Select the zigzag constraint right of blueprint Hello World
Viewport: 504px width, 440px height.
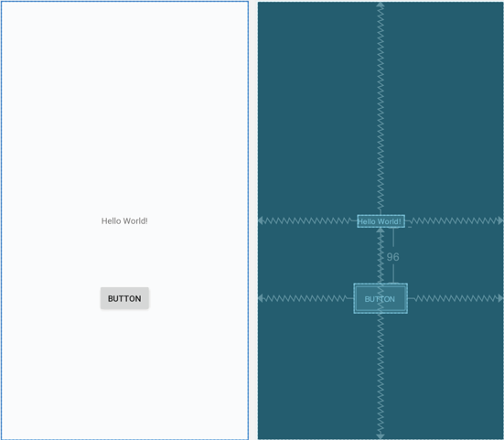click(x=455, y=220)
